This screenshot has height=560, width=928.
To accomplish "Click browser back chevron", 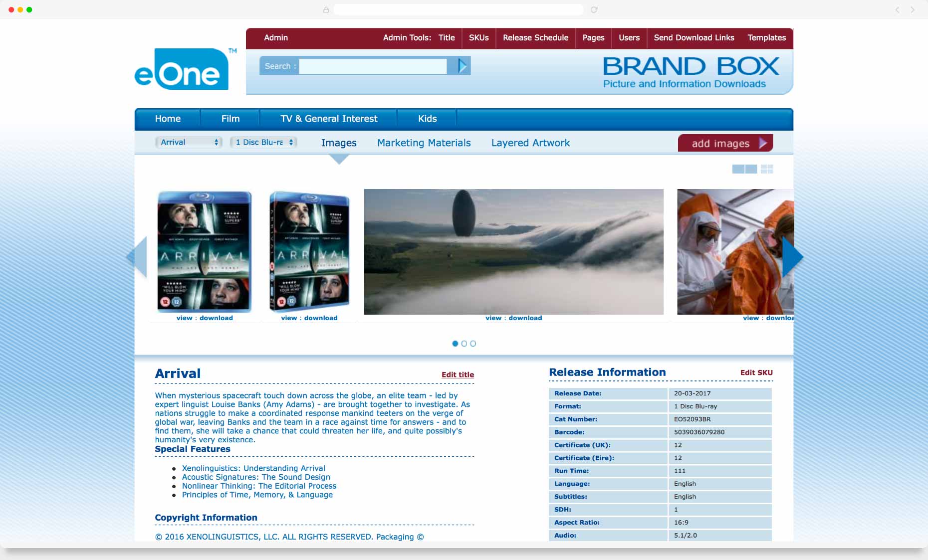I will (x=897, y=9).
